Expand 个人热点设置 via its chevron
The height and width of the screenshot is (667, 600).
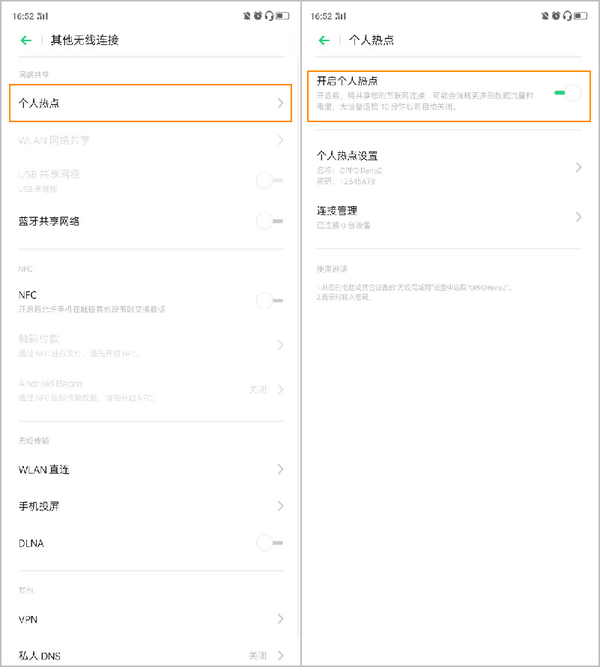[x=578, y=167]
